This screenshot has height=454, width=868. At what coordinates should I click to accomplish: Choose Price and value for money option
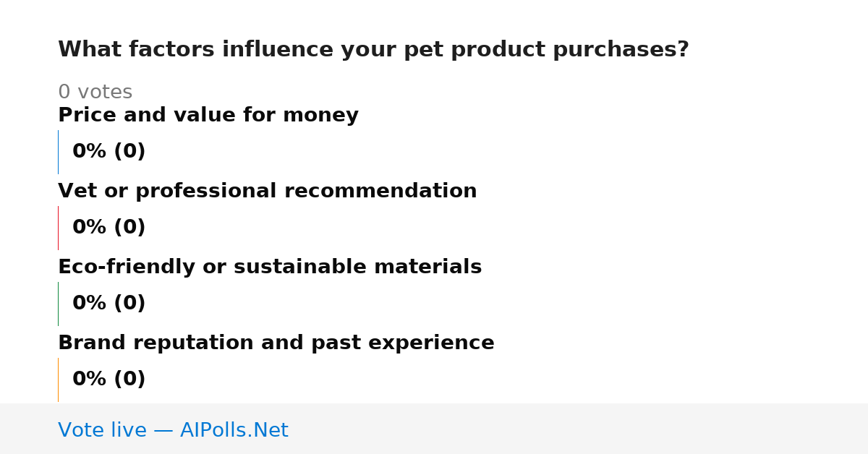pyautogui.click(x=208, y=116)
